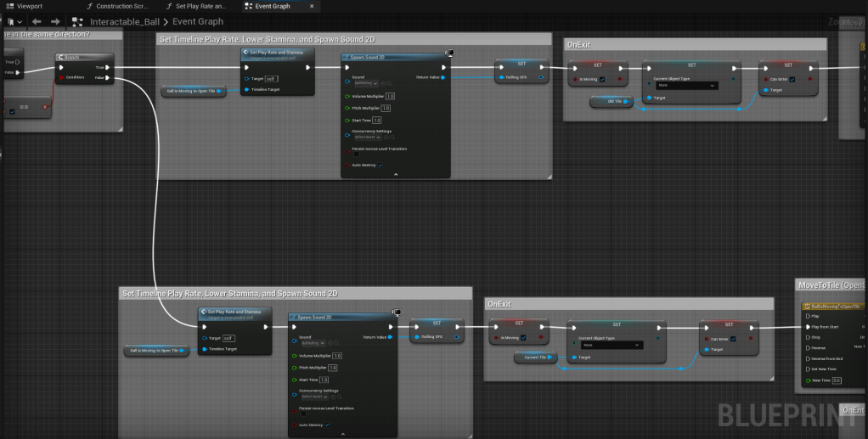Click the back navigation arrow in the graph toolbar
Viewport: 868px width, 439px height.
pyautogui.click(x=37, y=21)
